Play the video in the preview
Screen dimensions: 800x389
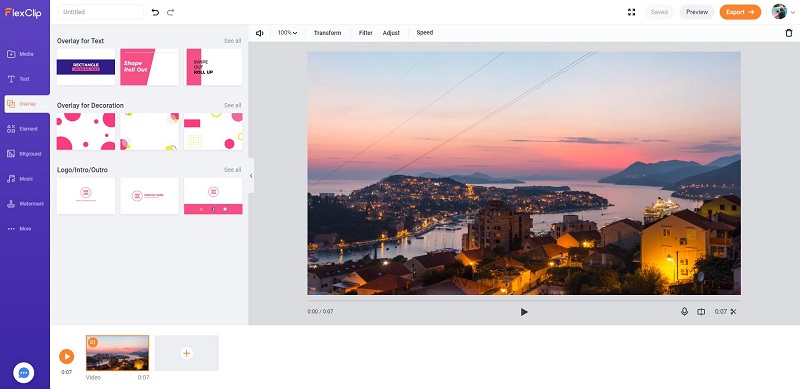[x=524, y=312]
